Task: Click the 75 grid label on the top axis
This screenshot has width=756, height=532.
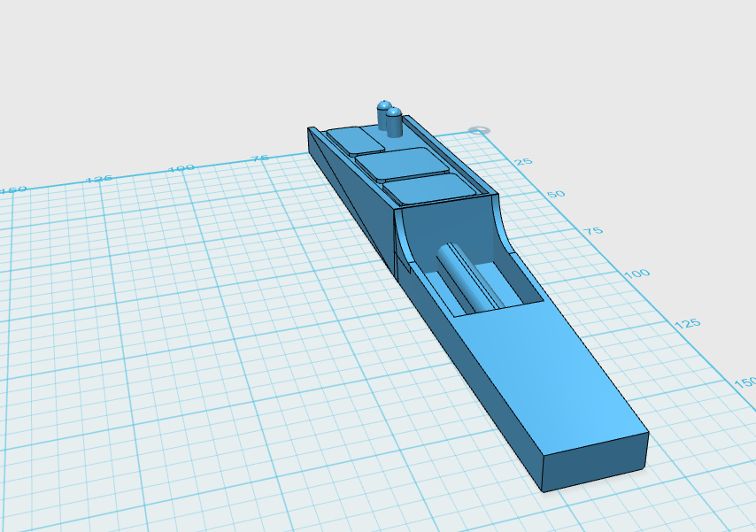Action: click(258, 158)
